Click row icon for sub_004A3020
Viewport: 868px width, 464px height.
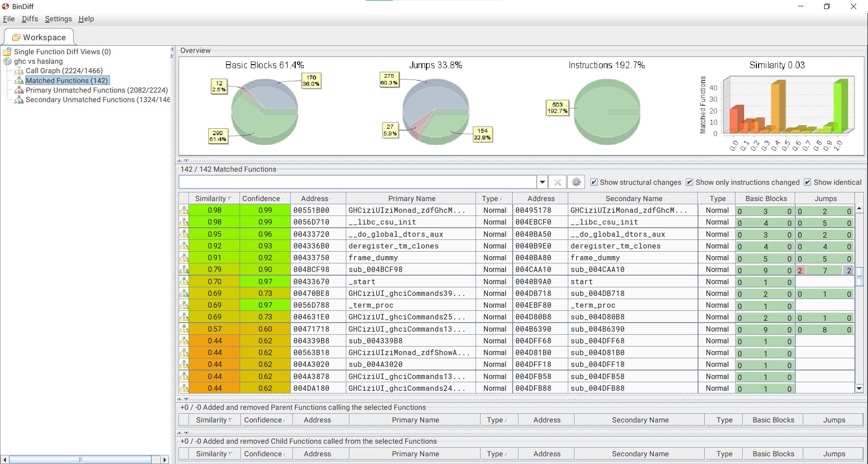(x=184, y=364)
